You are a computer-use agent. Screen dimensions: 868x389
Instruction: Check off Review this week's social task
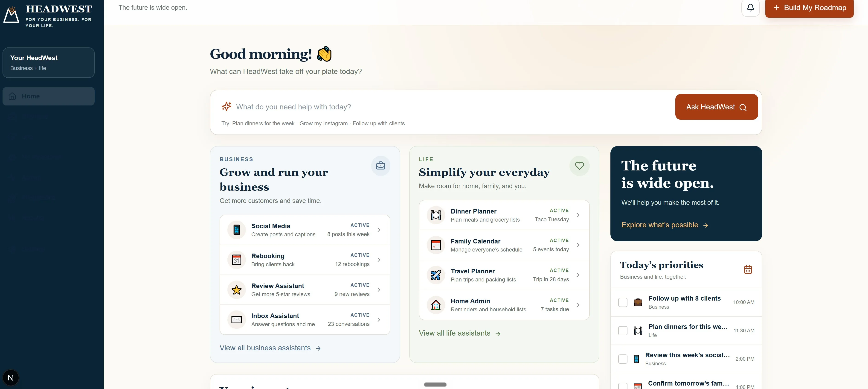pyautogui.click(x=623, y=359)
